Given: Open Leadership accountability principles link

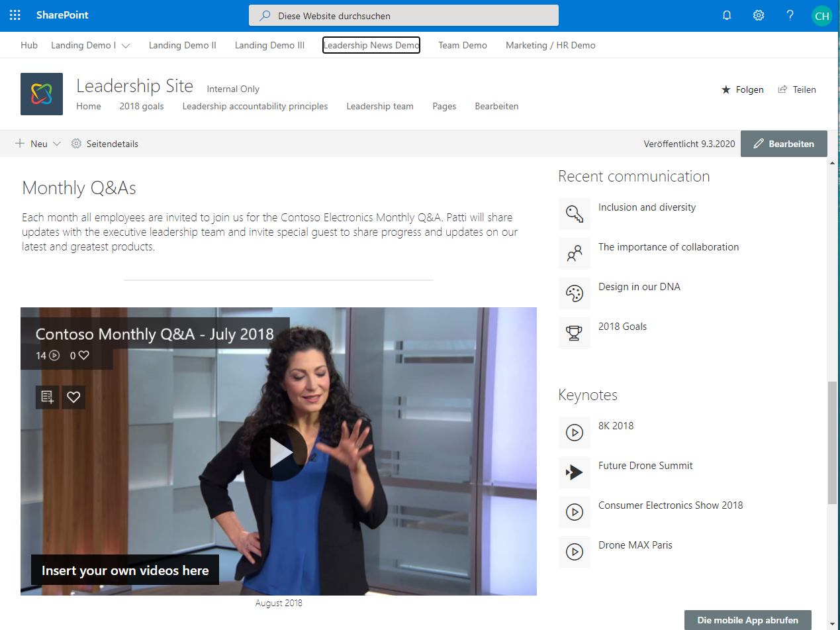Looking at the screenshot, I should 256,106.
